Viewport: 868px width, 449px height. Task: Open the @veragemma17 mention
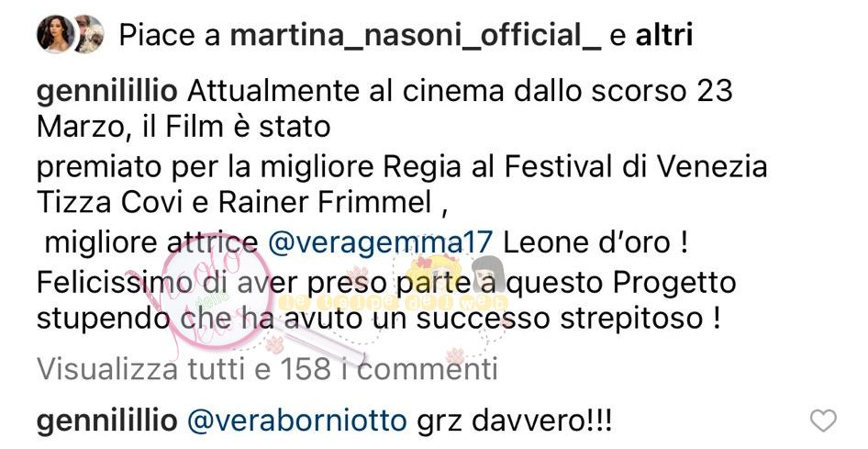[x=380, y=243]
